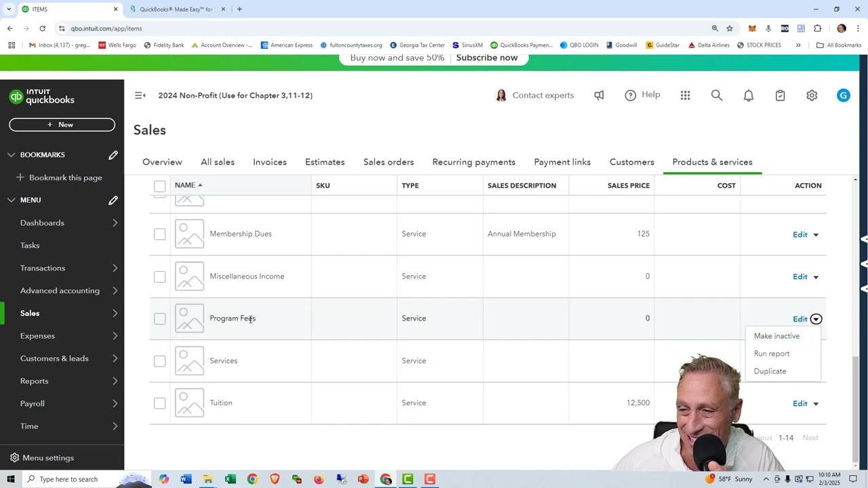Collapse the BOOKMARKS section chevron
The height and width of the screenshot is (488, 868).
(11, 155)
